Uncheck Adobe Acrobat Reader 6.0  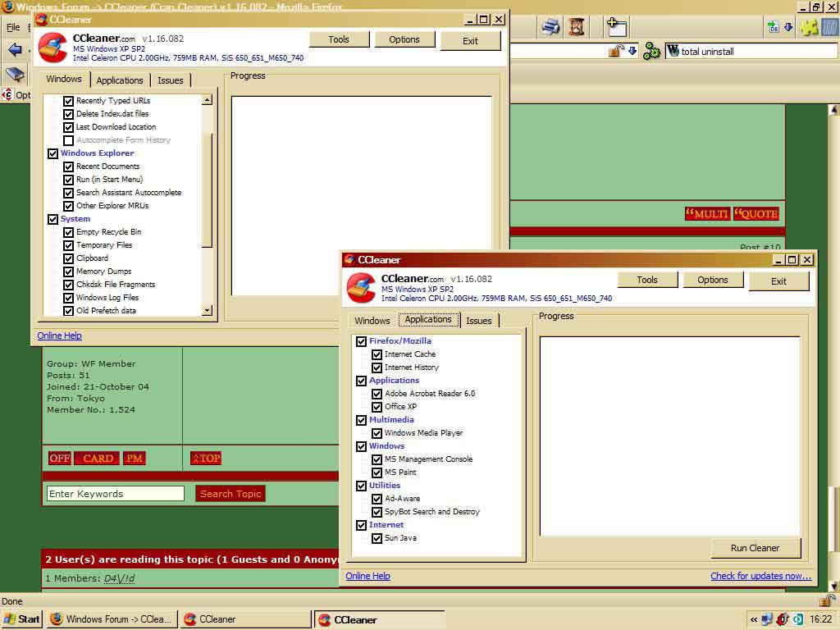point(377,394)
